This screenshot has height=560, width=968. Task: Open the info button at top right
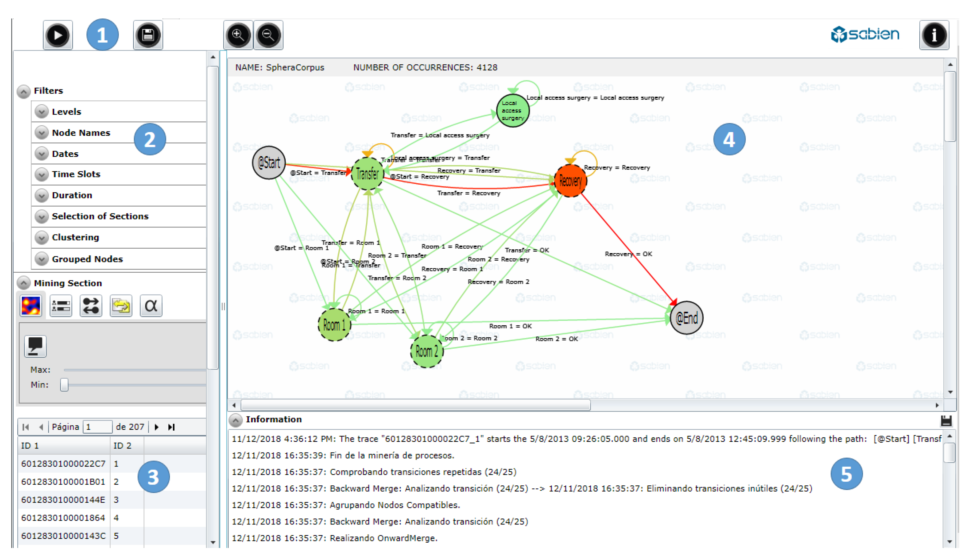coord(934,35)
